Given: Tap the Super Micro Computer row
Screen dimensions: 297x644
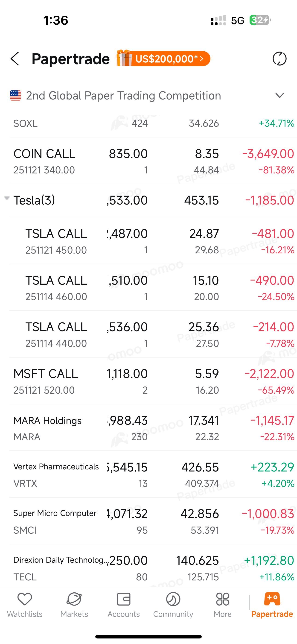Looking at the screenshot, I should [x=55, y=521].
